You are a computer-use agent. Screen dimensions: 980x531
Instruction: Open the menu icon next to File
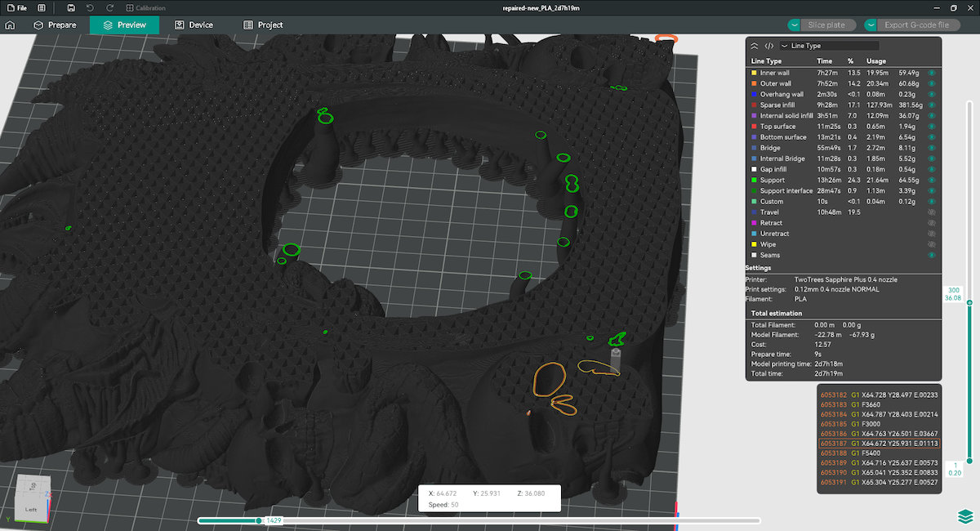(10, 8)
